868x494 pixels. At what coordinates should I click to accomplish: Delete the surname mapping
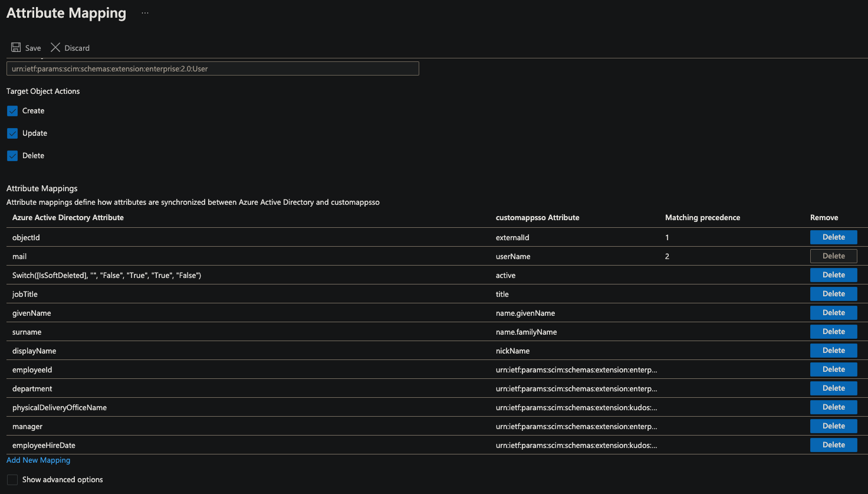coord(833,332)
